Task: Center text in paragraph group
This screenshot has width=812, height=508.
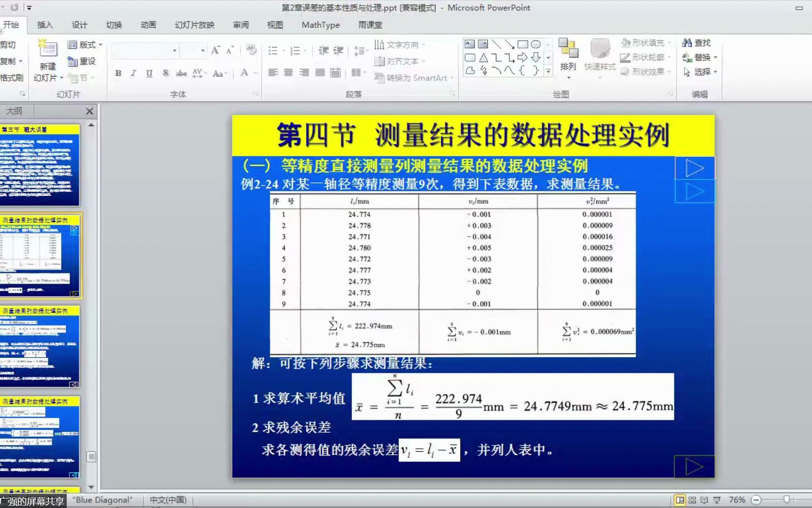Action: [x=289, y=72]
